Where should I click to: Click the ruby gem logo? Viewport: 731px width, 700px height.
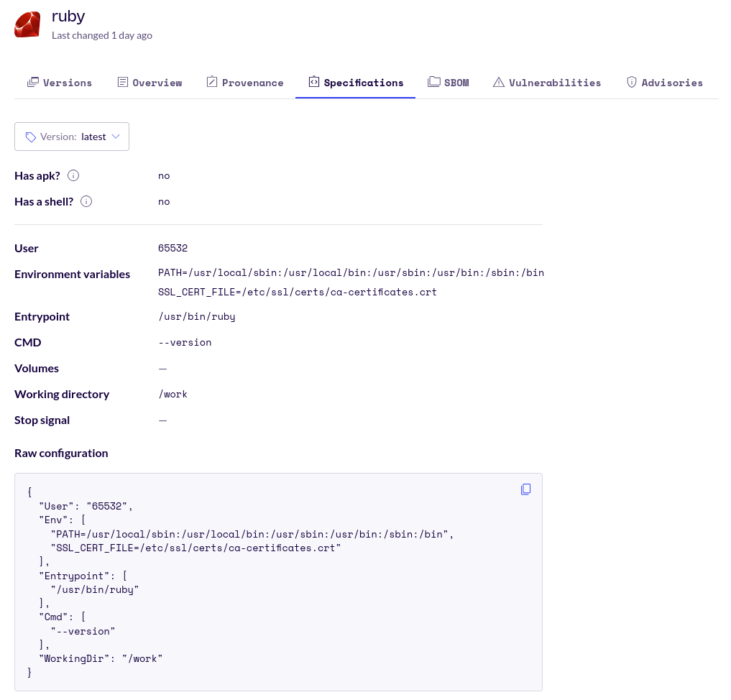[27, 24]
